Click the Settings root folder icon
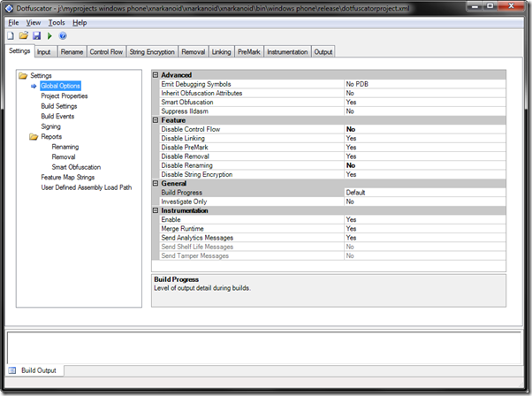This screenshot has width=532, height=396. [x=23, y=75]
